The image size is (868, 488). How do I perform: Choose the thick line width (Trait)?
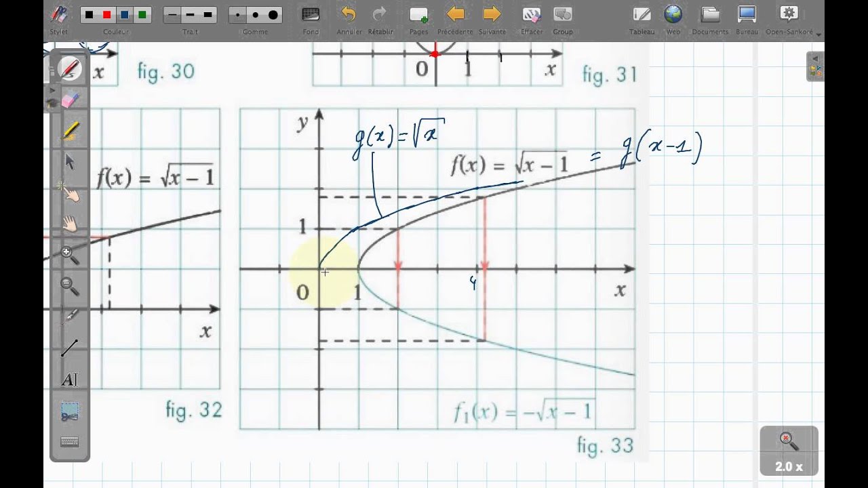[208, 15]
